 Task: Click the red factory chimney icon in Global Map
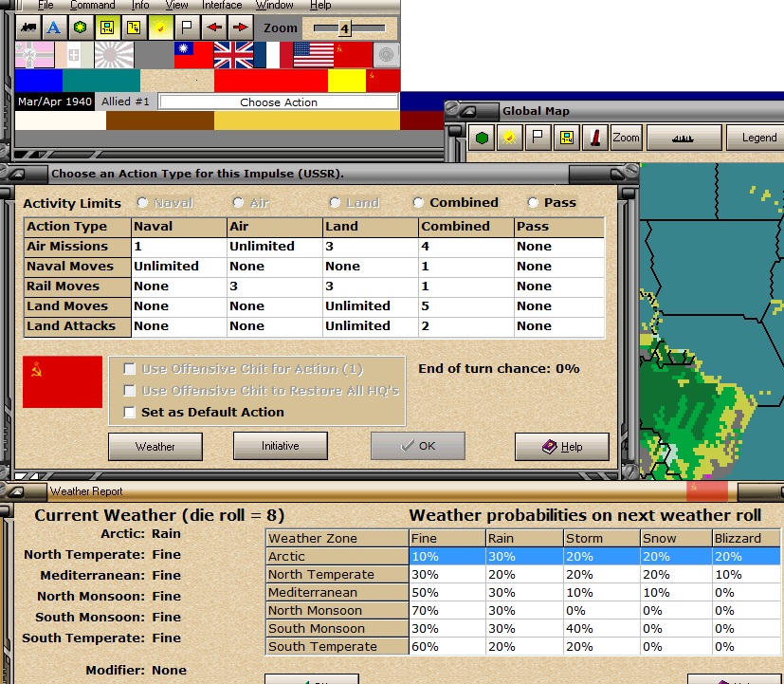point(595,138)
